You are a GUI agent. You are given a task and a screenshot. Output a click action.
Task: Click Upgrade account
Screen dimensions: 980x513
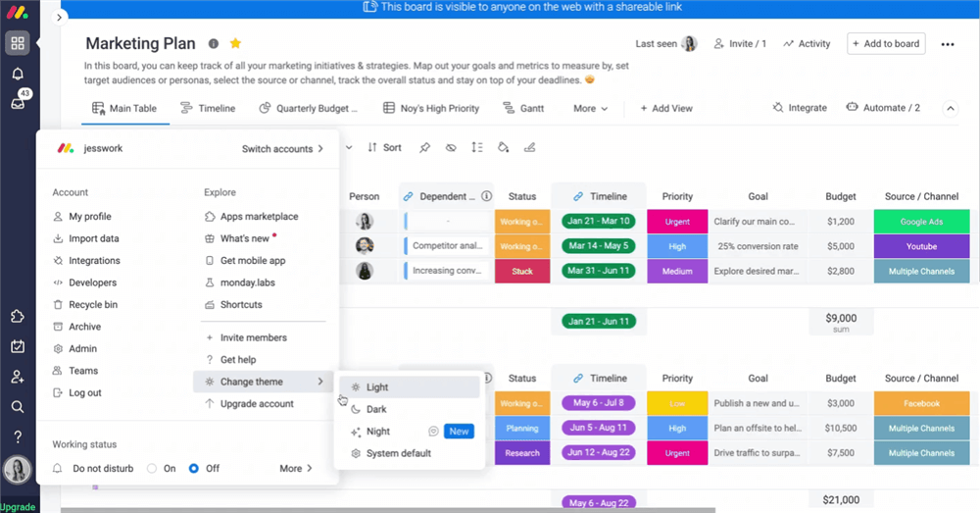click(x=249, y=403)
